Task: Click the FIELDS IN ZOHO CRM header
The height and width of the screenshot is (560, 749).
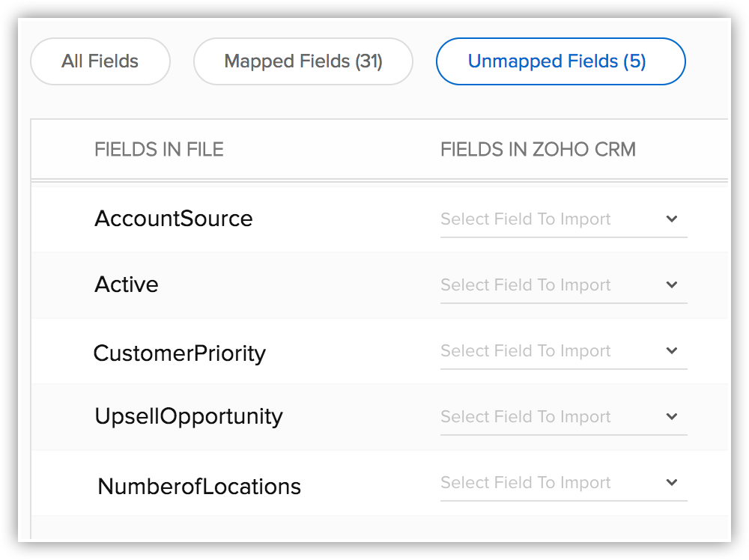Action: point(538,150)
